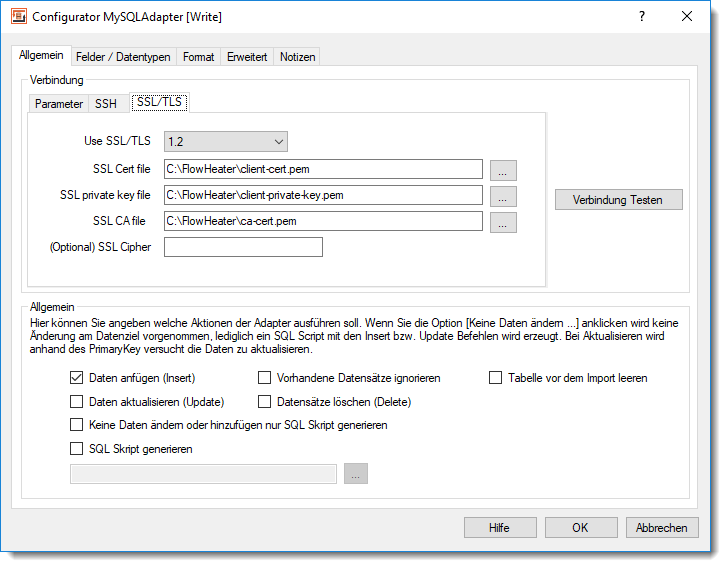Click the optional SSL Cipher field
Screen dimensions: 726x567
coord(244,247)
